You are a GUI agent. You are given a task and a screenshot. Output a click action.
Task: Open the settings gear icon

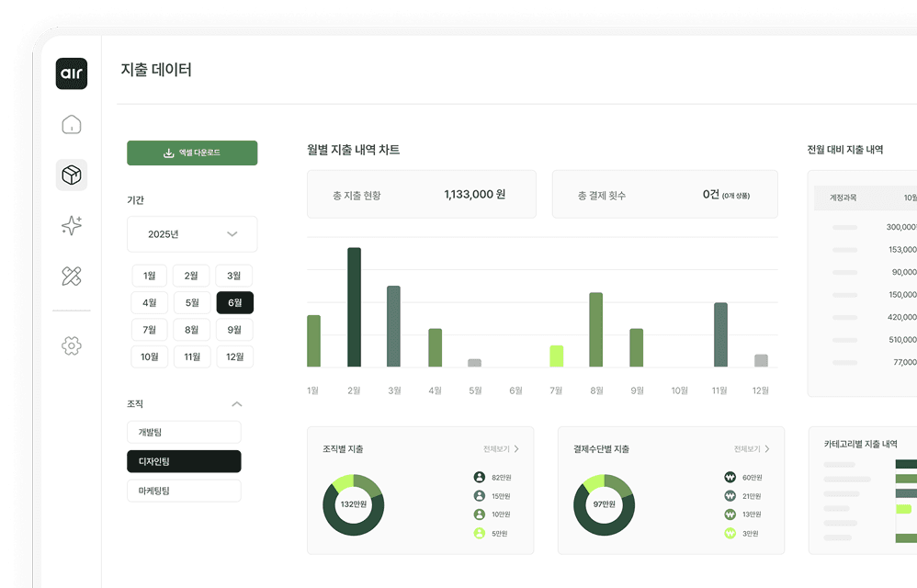tap(71, 345)
